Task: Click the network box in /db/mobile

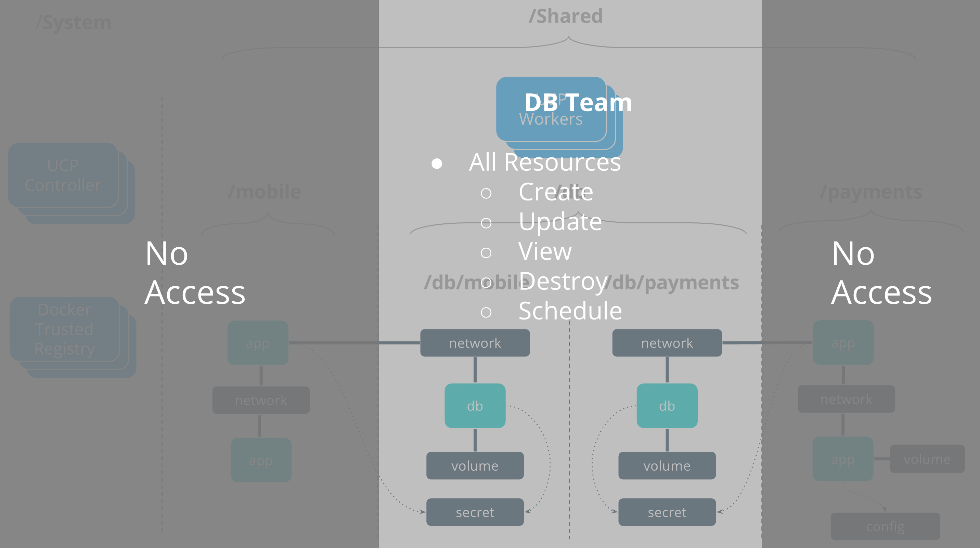Action: (x=475, y=343)
